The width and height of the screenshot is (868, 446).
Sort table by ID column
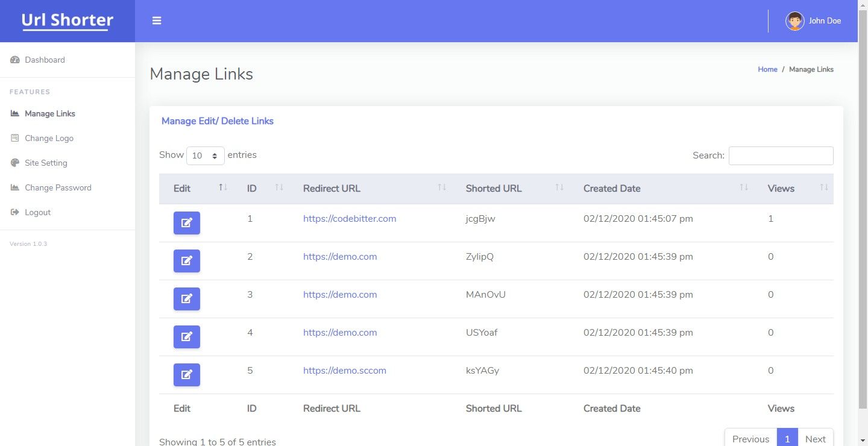pos(252,189)
